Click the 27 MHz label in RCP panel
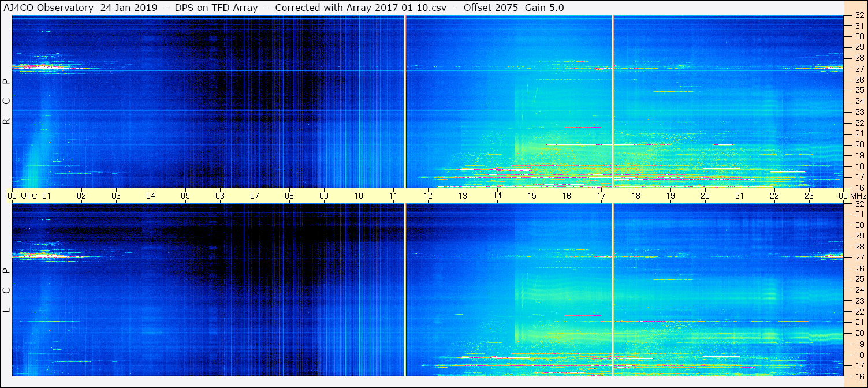The image size is (868, 388). 859,69
